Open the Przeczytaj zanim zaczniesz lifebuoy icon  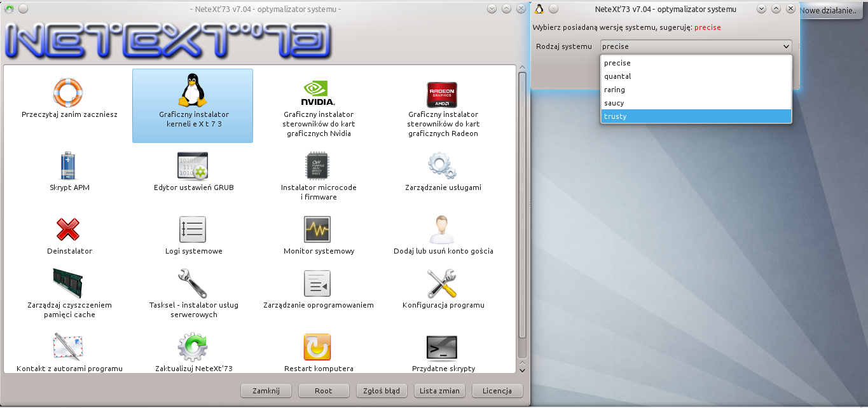coord(69,92)
